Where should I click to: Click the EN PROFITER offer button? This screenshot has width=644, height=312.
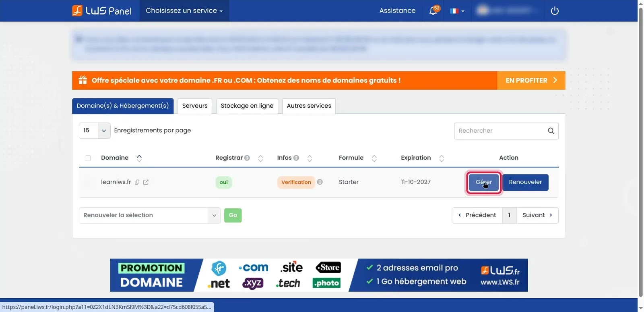pos(531,80)
